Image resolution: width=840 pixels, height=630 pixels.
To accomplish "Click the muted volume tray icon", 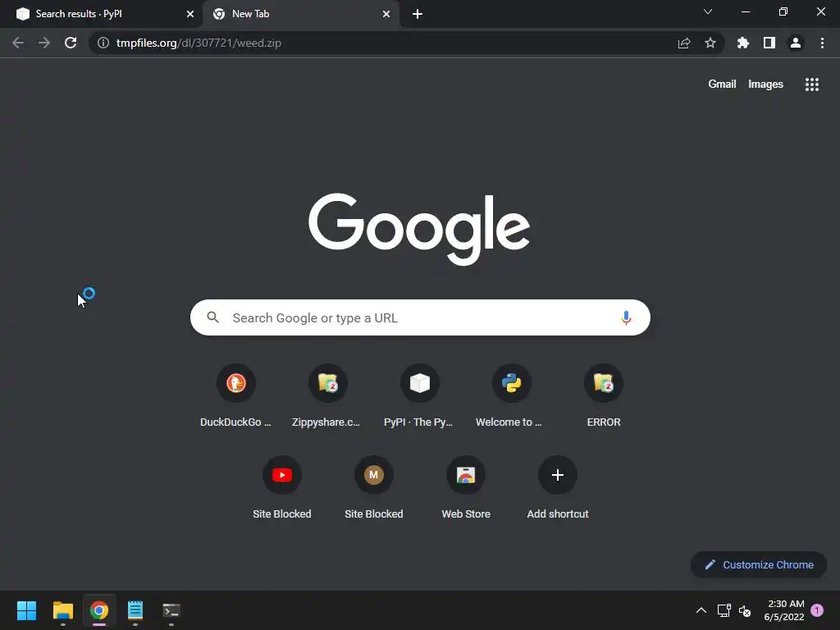I will (745, 610).
